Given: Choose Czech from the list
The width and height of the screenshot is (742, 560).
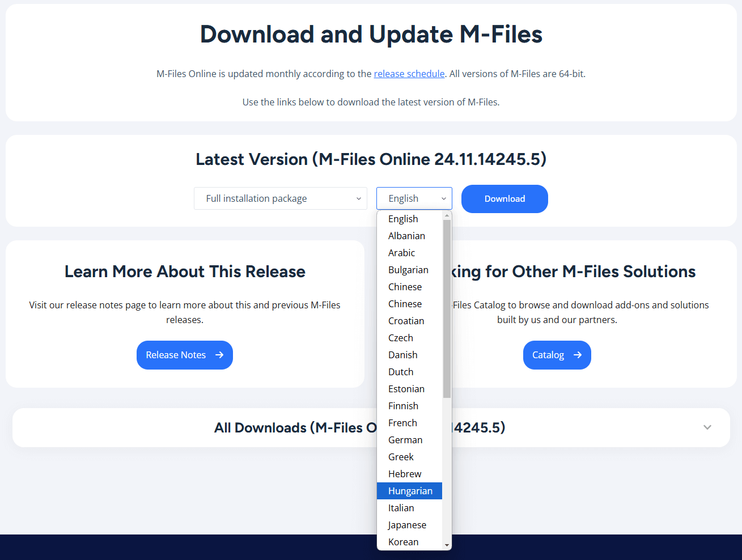Looking at the screenshot, I should click(x=409, y=338).
